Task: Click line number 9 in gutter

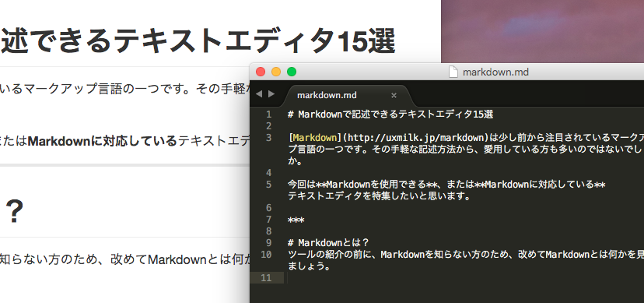Action: (268, 242)
